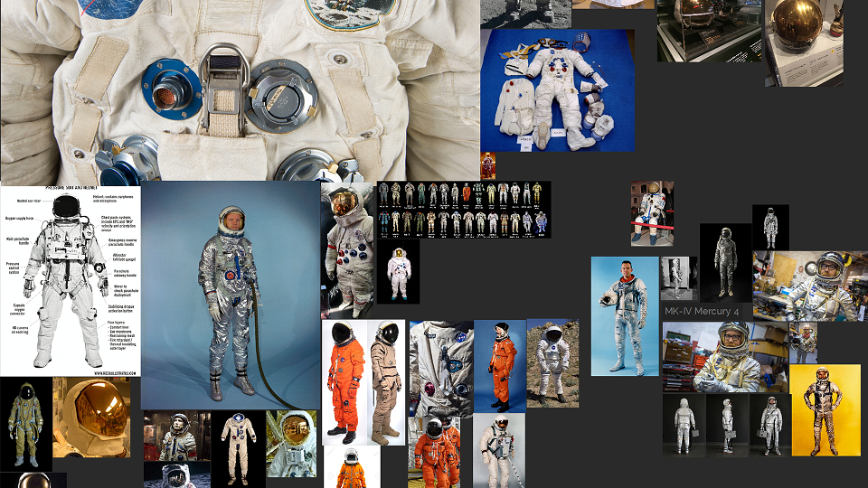Select silver suit on yellow background
This screenshot has width=868, height=488.
(826, 410)
